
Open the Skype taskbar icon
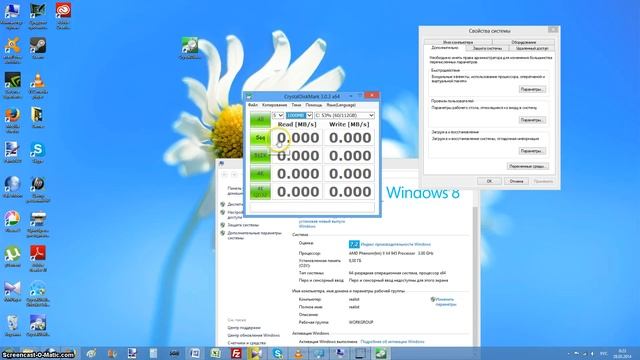click(278, 353)
